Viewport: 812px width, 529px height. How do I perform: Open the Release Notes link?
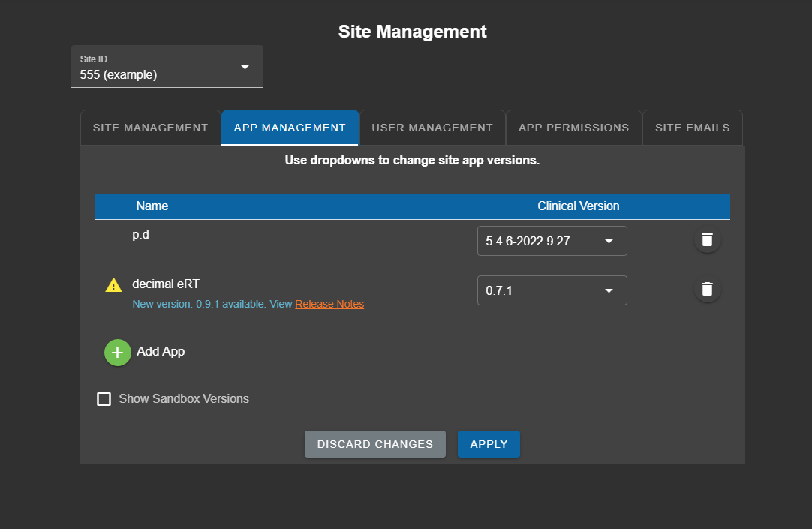point(329,304)
